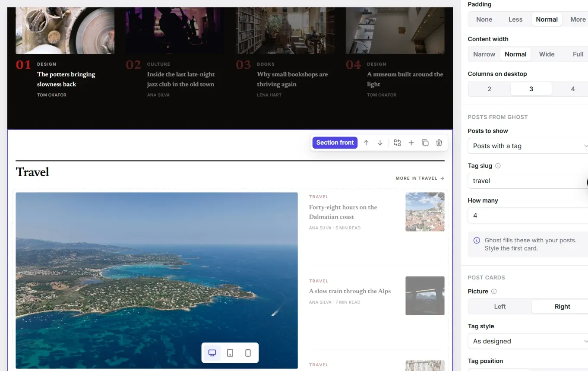Duplicate the Section front block
Viewport: 588px width, 371px height.
point(425,143)
